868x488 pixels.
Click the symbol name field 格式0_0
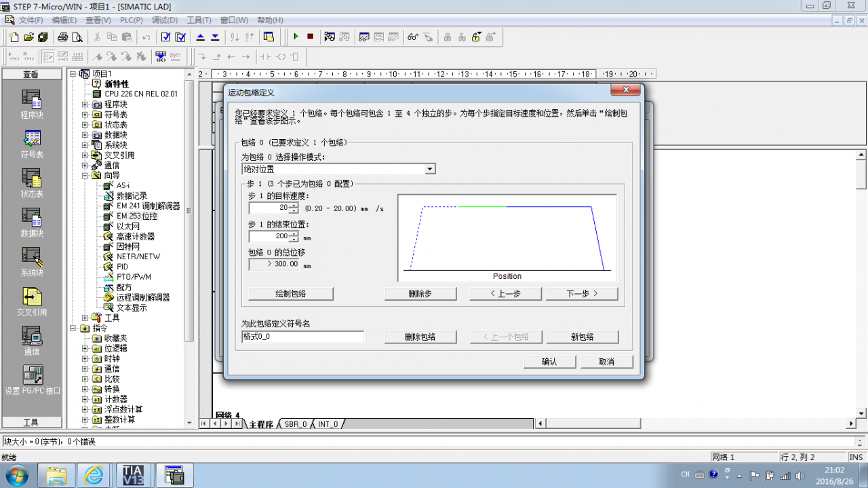tap(302, 337)
